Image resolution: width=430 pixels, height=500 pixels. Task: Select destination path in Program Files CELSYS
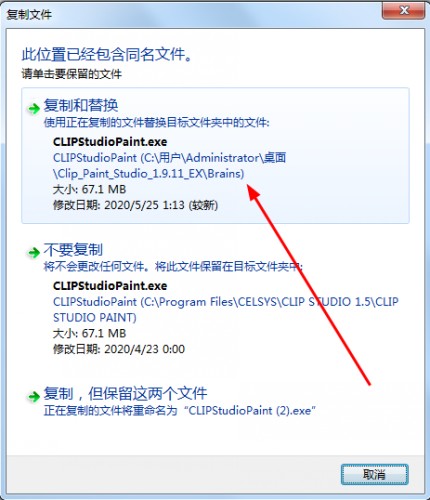pos(226,310)
